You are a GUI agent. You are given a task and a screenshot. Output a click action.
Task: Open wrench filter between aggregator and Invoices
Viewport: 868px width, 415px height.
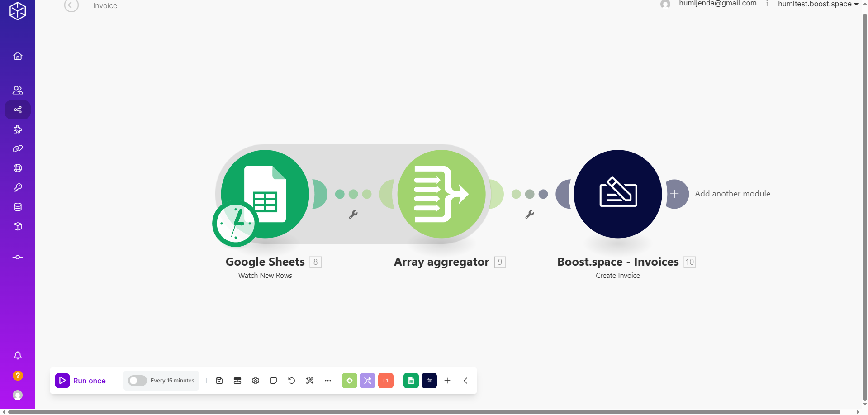click(x=530, y=215)
